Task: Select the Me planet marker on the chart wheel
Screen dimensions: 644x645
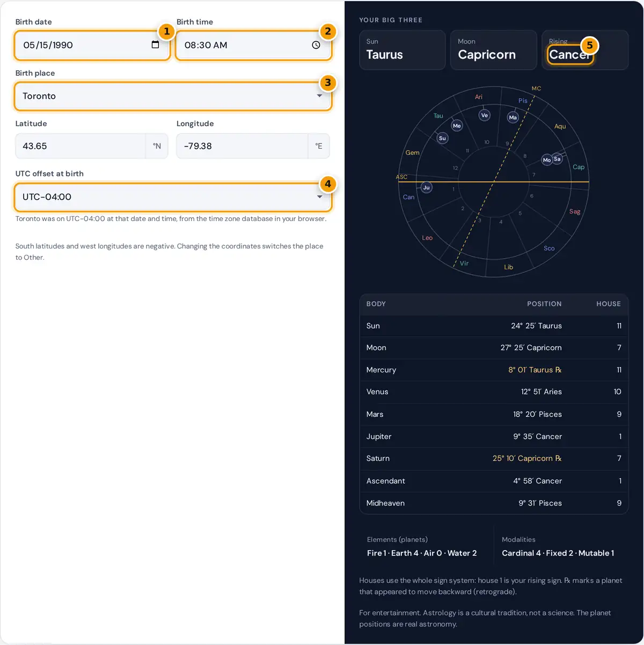Action: [x=457, y=126]
